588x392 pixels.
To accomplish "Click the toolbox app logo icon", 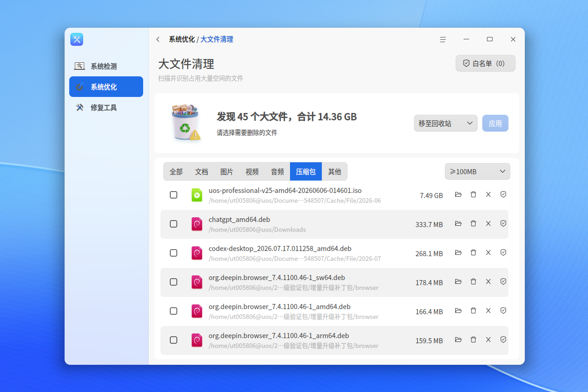I will click(x=77, y=39).
